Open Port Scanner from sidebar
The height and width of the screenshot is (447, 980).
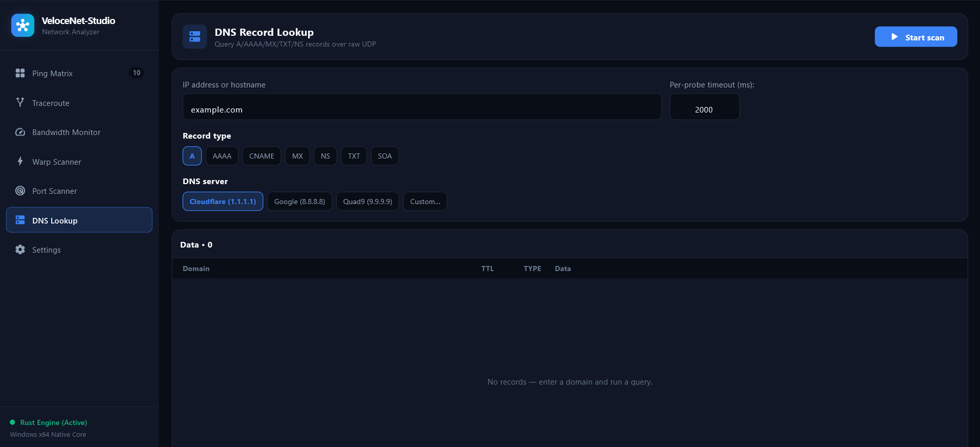point(79,191)
